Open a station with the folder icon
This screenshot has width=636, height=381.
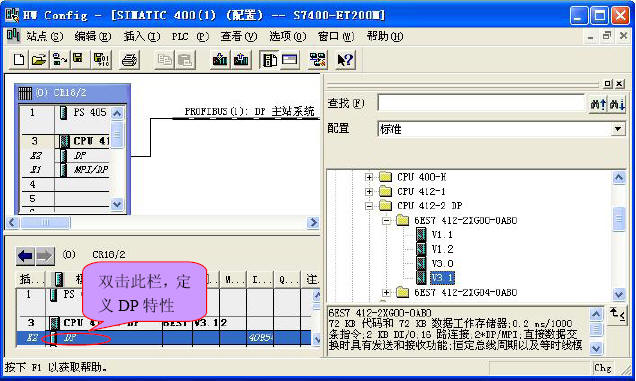pyautogui.click(x=39, y=60)
